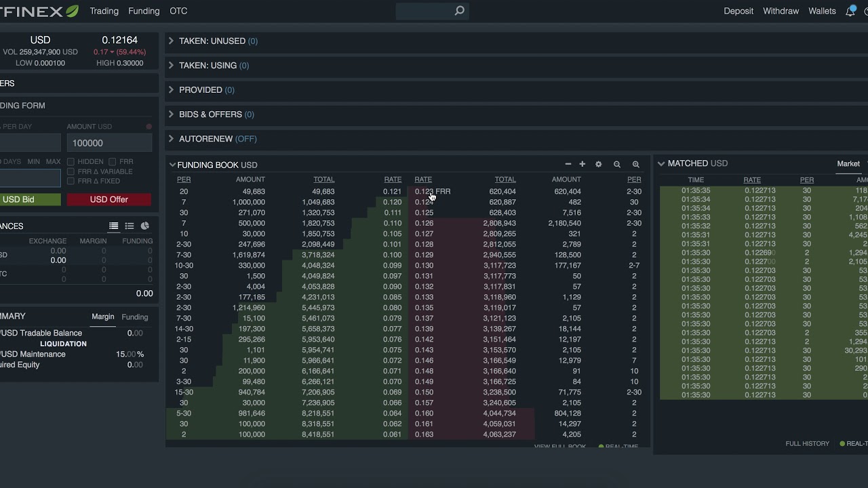The height and width of the screenshot is (488, 868).
Task: Check the FRR Δ VARIABLE option
Action: click(x=71, y=171)
